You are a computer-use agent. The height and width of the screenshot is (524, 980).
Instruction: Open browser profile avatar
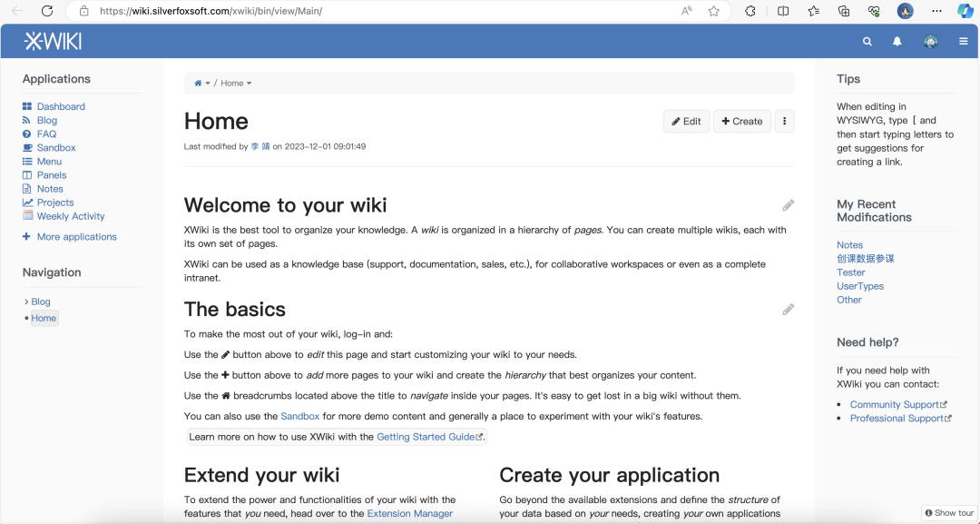[x=905, y=11]
